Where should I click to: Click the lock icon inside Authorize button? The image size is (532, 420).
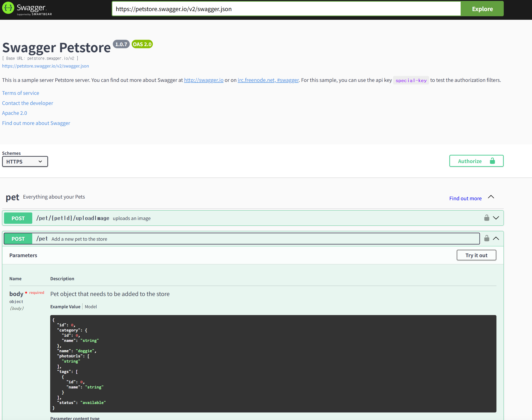[492, 161]
